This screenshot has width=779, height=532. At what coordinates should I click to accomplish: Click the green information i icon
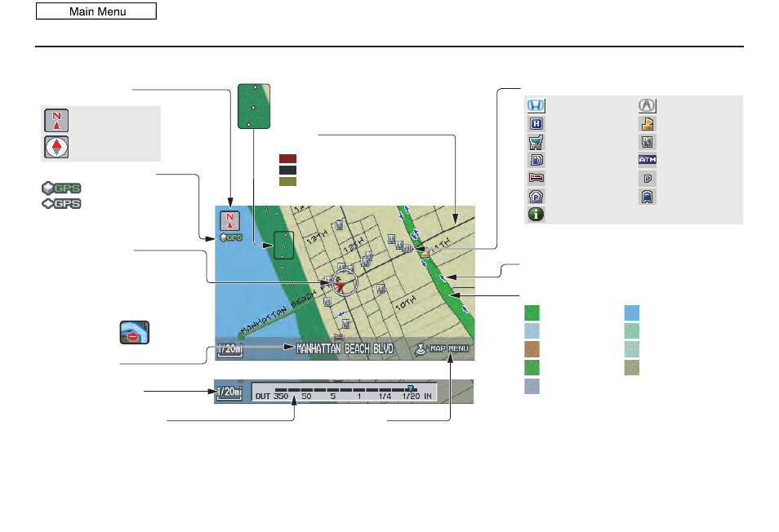[x=536, y=215]
